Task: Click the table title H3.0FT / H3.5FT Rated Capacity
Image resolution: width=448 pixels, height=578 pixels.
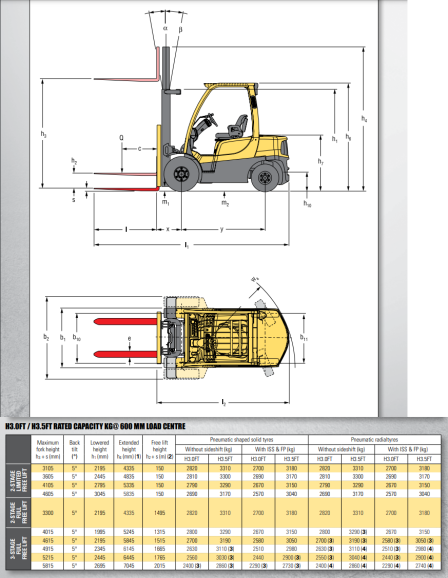Action: tap(95, 426)
